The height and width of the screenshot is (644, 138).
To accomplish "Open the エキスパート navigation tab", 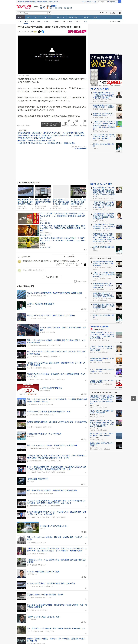I will (48, 17).
